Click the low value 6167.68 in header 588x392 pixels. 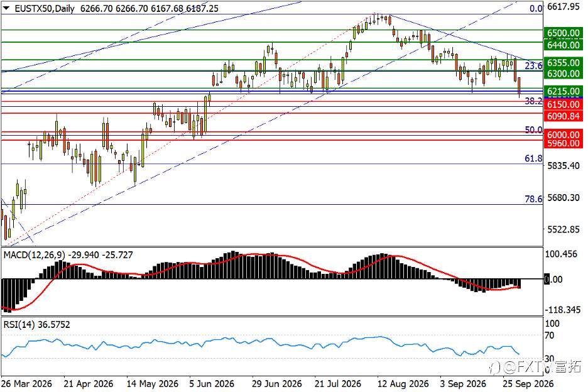(166, 9)
